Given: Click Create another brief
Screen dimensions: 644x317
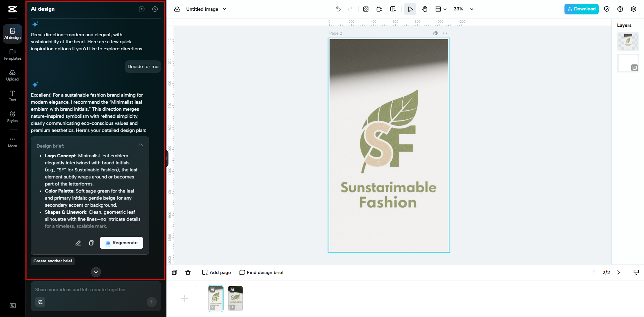Looking at the screenshot, I should click(53, 261).
